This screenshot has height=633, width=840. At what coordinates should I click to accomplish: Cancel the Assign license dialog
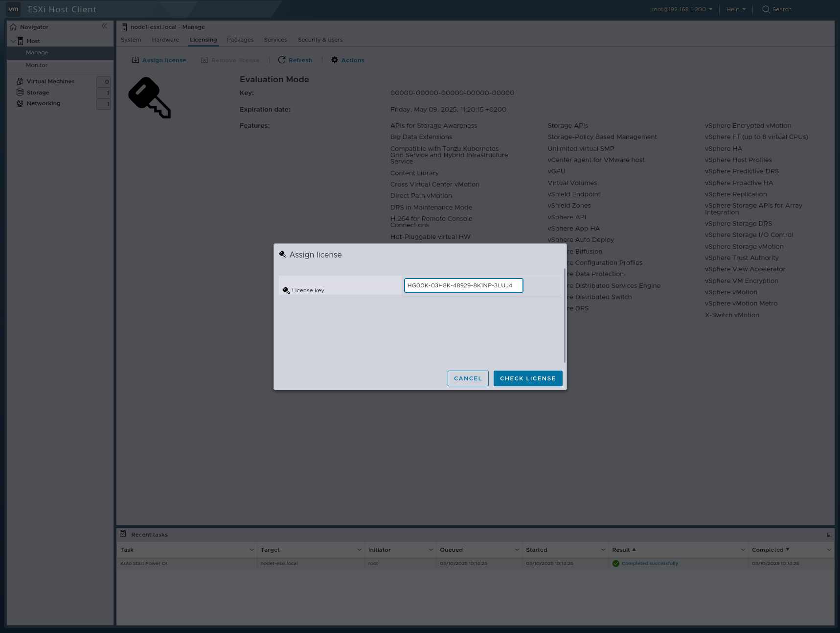[x=467, y=378]
